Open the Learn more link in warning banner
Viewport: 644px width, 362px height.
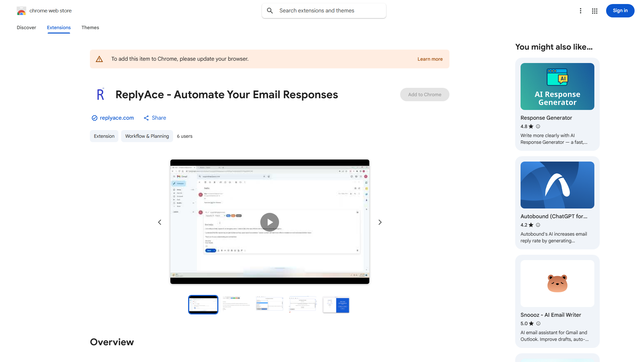(430, 59)
